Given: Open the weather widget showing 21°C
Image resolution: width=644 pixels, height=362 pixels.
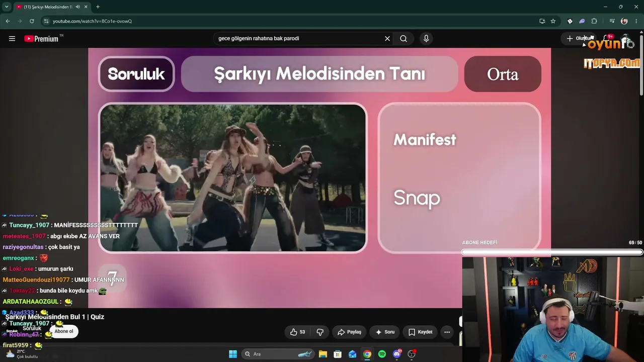Looking at the screenshot, I should [21, 354].
